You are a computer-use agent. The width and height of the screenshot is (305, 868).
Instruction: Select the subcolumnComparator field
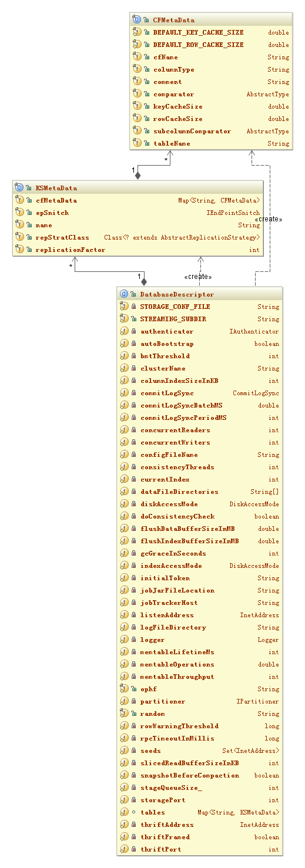[210, 131]
